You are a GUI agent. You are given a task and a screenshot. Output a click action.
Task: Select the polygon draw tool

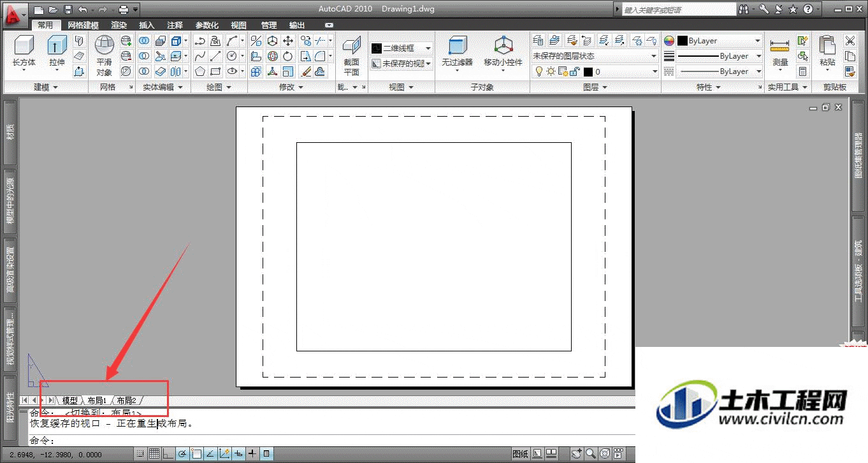click(x=200, y=71)
